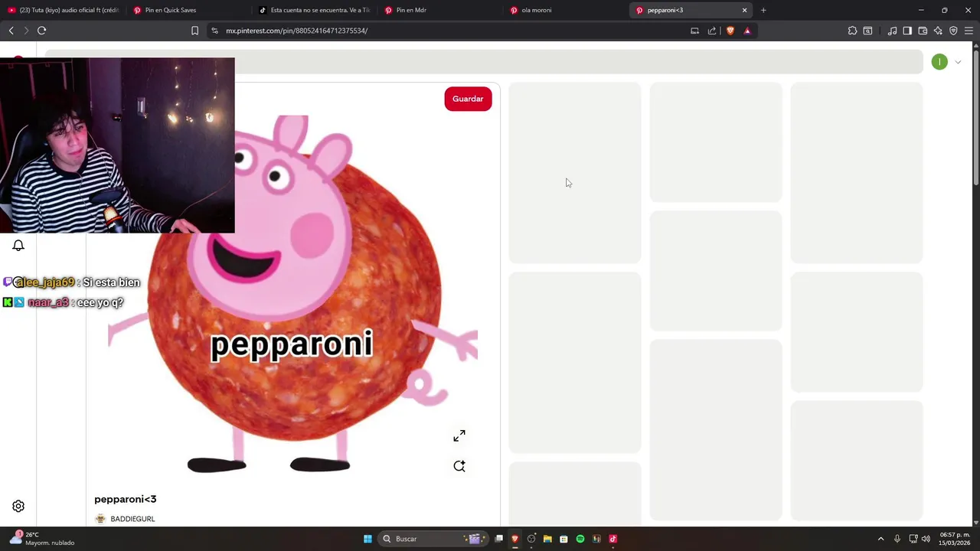This screenshot has height=551, width=980.
Task: Click the volume speaker tray icon
Action: (926, 539)
